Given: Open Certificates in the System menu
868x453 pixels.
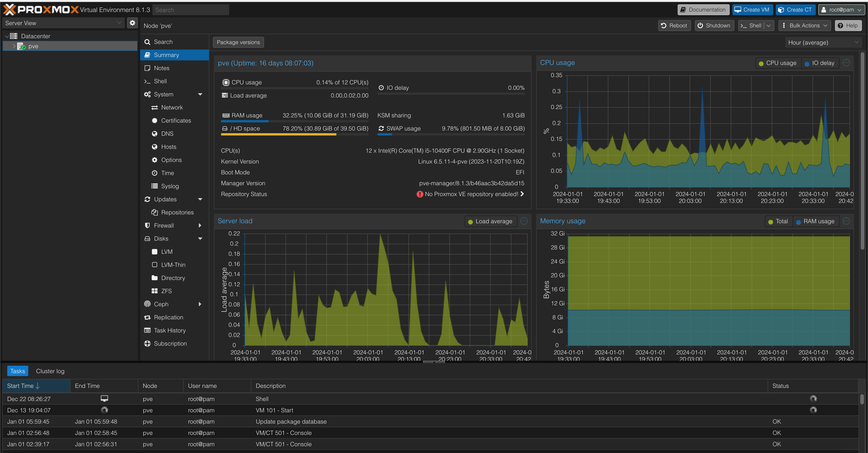Looking at the screenshot, I should tap(176, 120).
